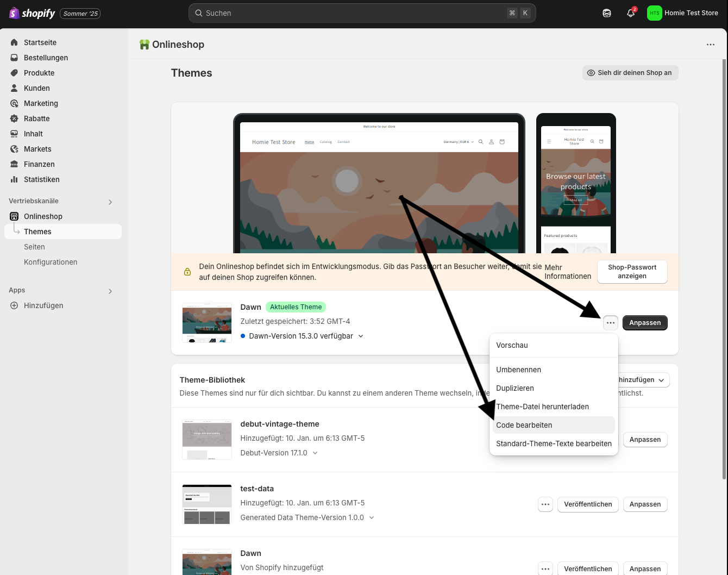This screenshot has height=575, width=728.
Task: Click the Rabatte sidebar icon
Action: (13, 118)
